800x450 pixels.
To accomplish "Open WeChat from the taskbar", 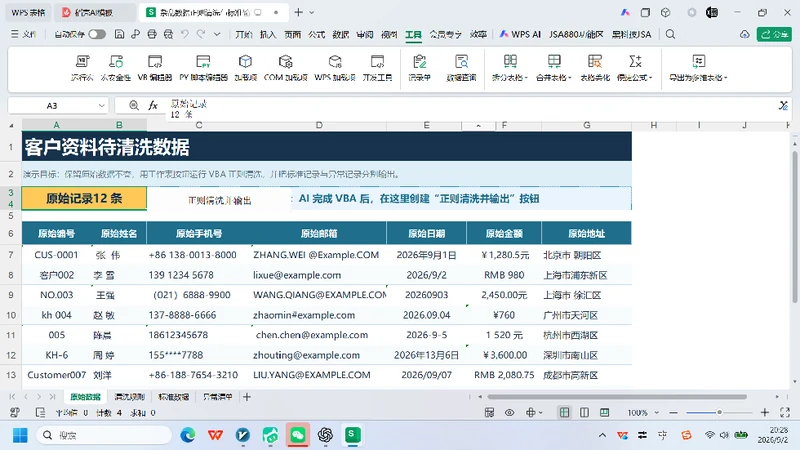I will point(297,435).
